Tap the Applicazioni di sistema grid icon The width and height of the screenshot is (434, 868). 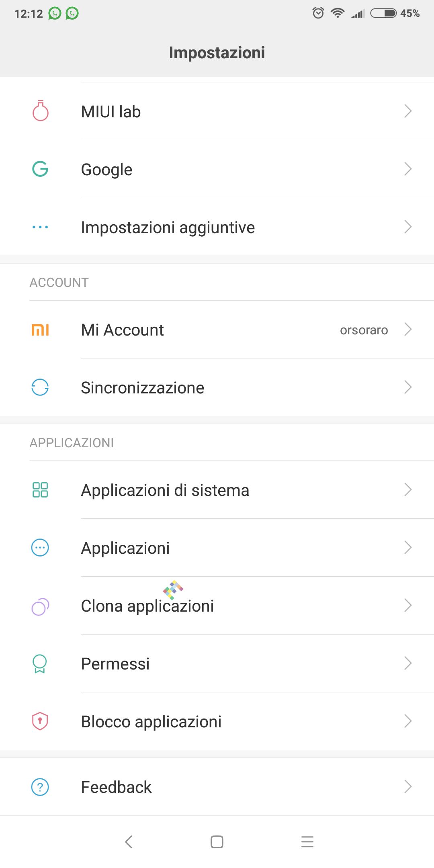40,490
